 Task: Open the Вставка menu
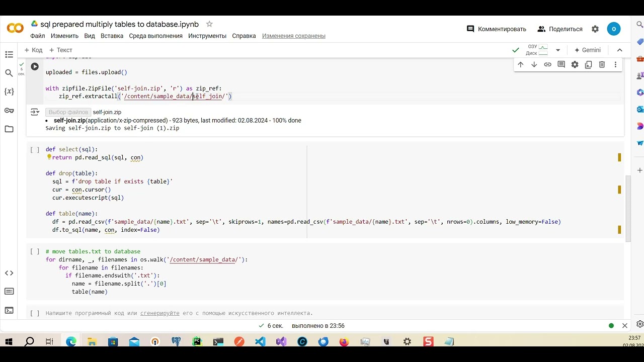[x=112, y=36]
